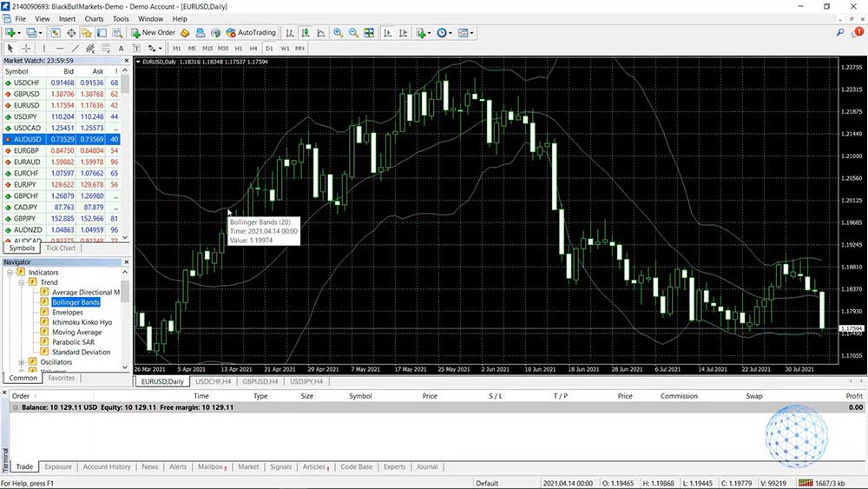Toggle the AutoTrading button

[251, 33]
